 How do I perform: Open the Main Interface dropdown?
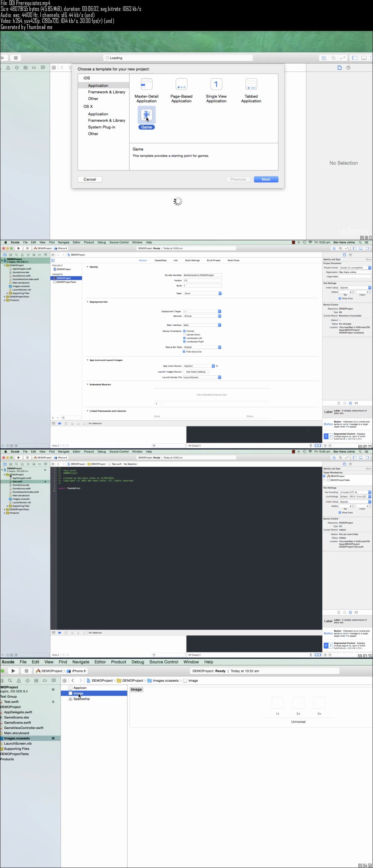click(x=202, y=325)
